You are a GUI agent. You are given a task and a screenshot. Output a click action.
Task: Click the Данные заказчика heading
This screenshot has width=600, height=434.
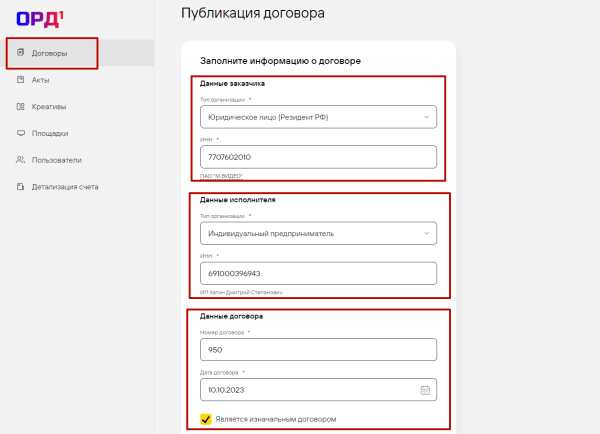pos(232,83)
